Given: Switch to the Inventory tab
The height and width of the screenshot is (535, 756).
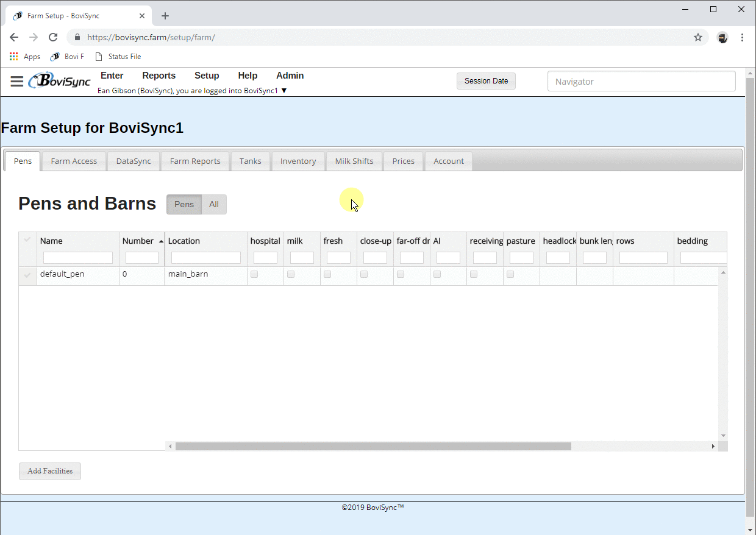Looking at the screenshot, I should click(x=298, y=161).
